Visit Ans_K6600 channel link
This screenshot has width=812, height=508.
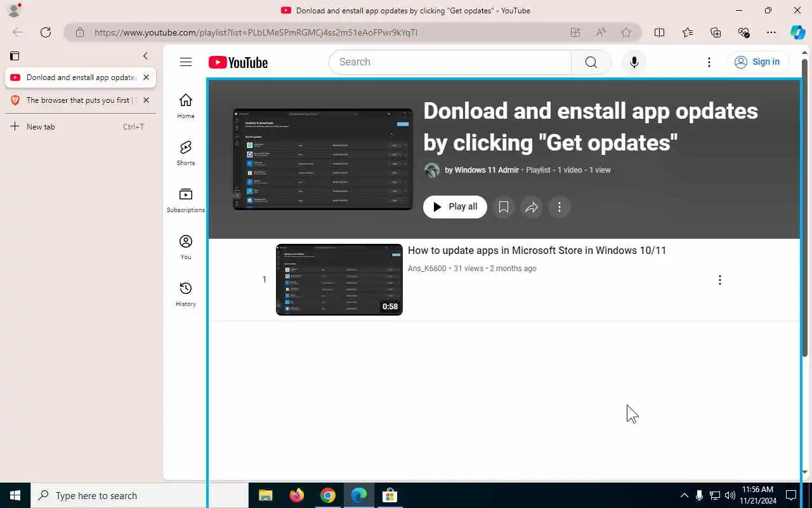pyautogui.click(x=427, y=269)
